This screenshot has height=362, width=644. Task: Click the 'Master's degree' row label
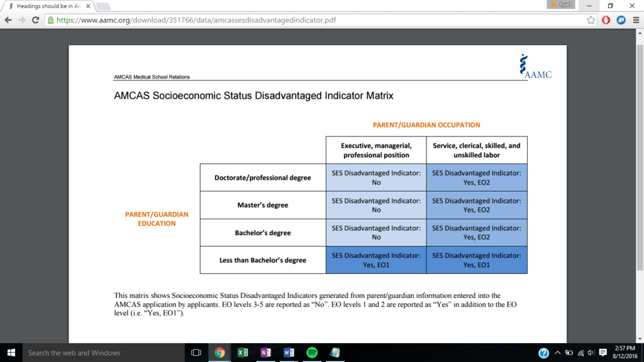262,205
